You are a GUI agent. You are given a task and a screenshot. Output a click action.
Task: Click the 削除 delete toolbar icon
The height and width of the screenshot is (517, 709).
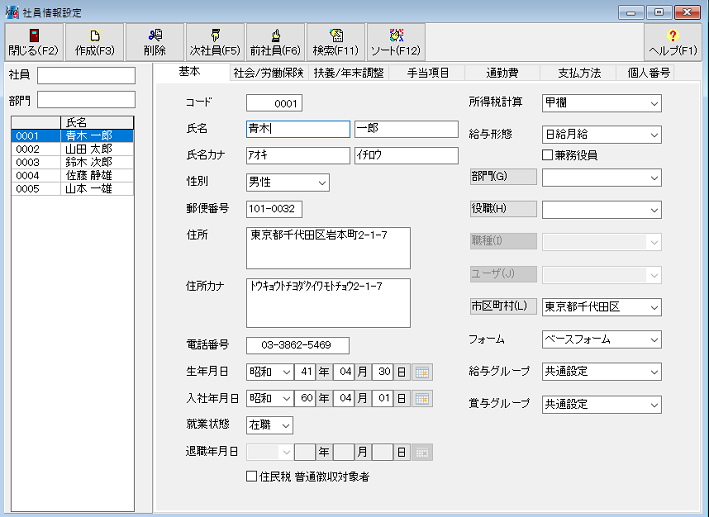click(x=155, y=42)
